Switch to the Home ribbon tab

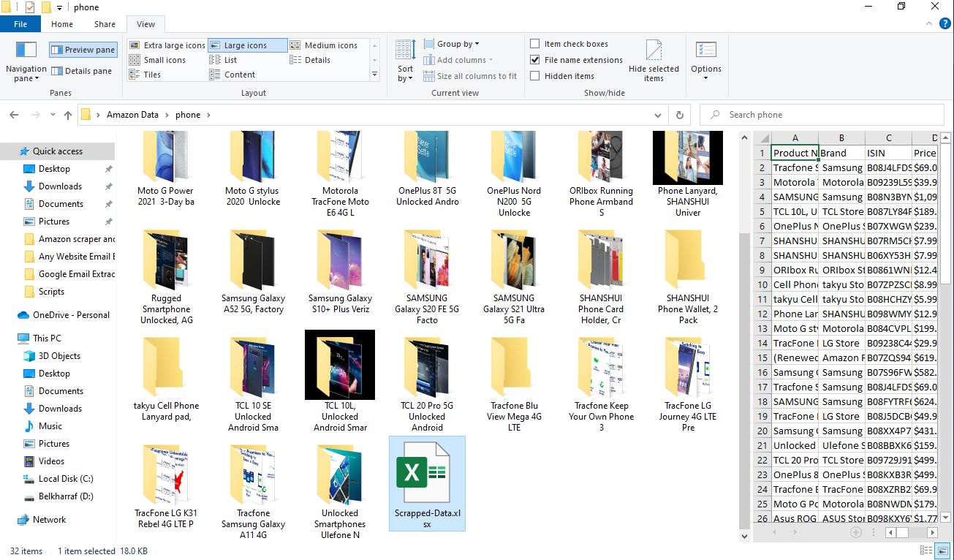click(x=62, y=24)
